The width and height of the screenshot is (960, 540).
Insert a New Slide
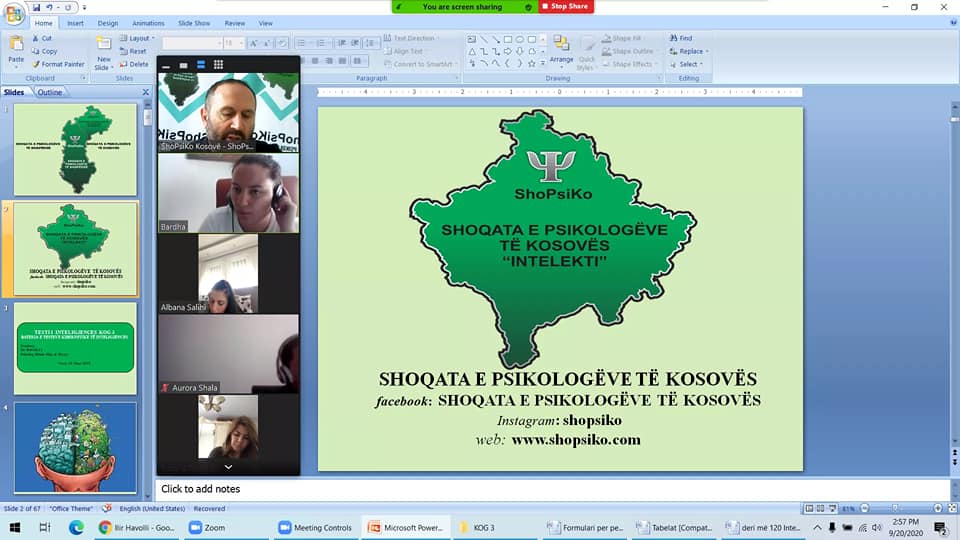pos(103,53)
